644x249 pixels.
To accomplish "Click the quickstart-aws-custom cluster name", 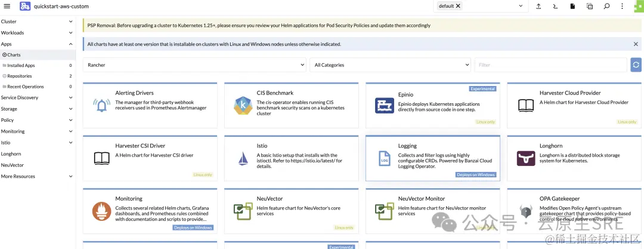I will click(61, 6).
